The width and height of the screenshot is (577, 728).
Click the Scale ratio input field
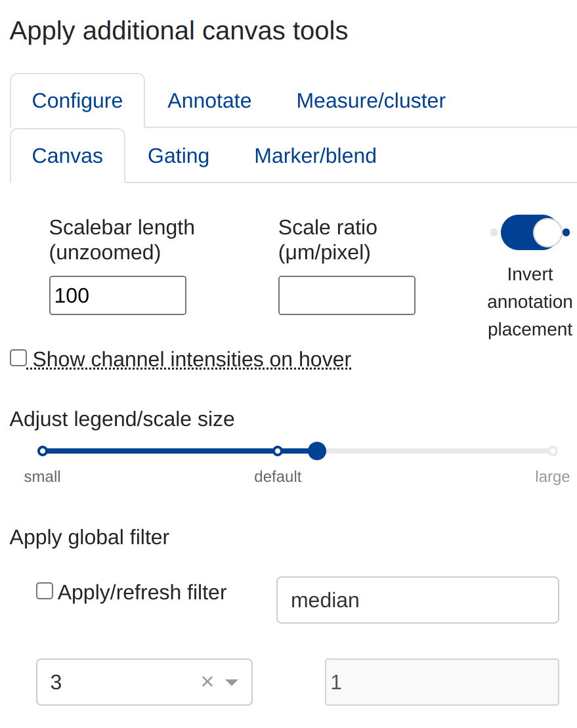347,295
